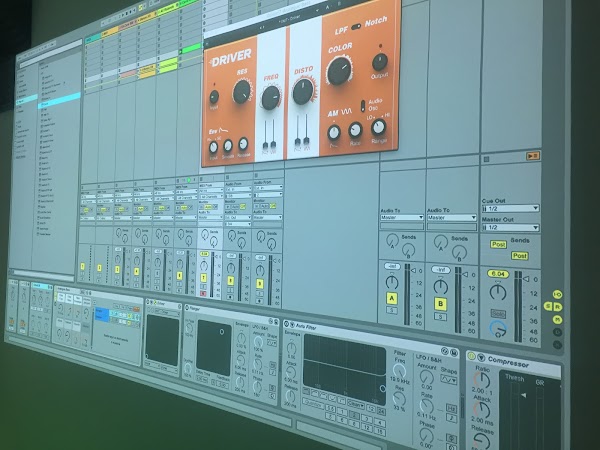Click the Master volume value 6.04
Screen dimensions: 600x450
click(497, 274)
